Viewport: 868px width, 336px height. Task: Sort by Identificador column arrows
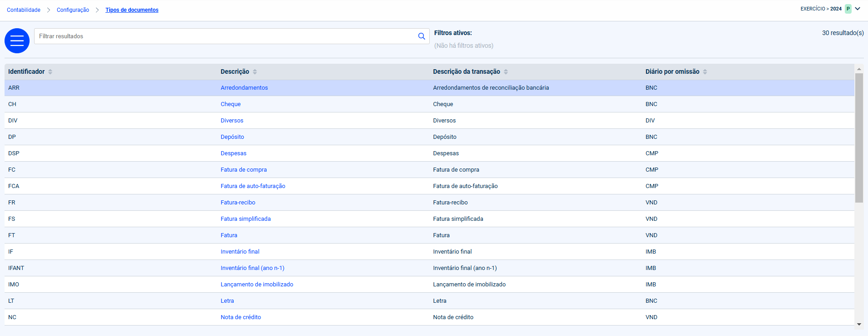(x=50, y=72)
